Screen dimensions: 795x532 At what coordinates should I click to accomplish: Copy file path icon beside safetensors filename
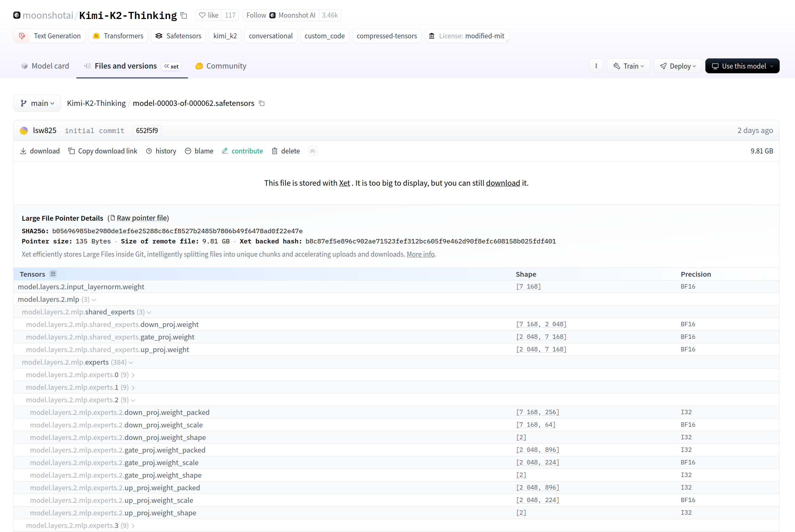pos(262,103)
